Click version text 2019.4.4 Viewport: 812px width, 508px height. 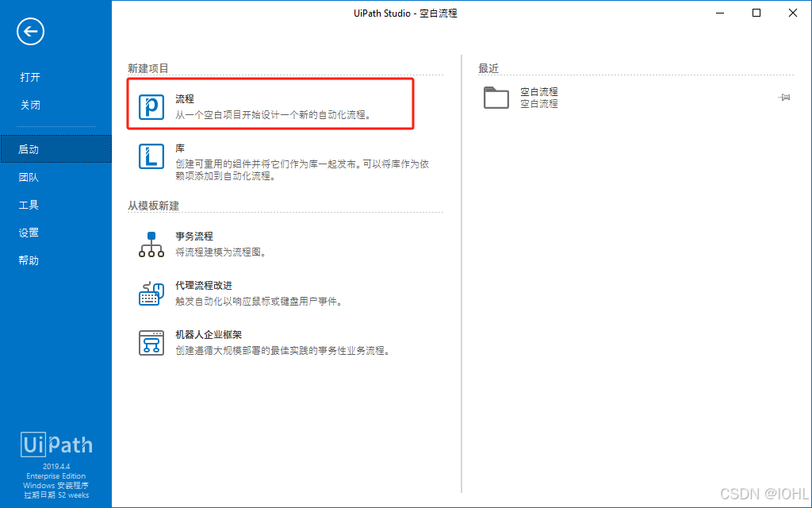56,467
